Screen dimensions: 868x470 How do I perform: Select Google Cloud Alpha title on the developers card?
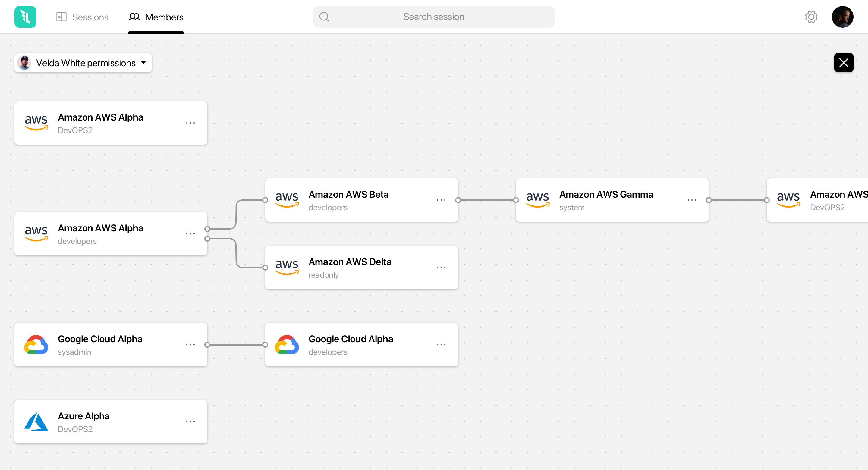351,339
